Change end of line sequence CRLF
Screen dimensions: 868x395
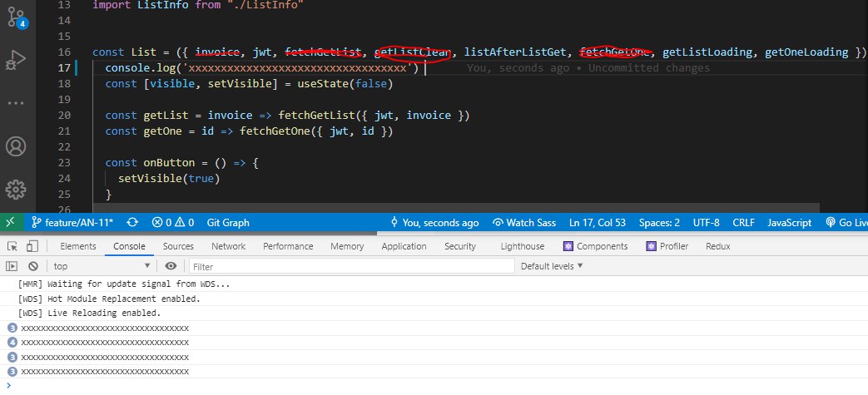pyautogui.click(x=743, y=222)
